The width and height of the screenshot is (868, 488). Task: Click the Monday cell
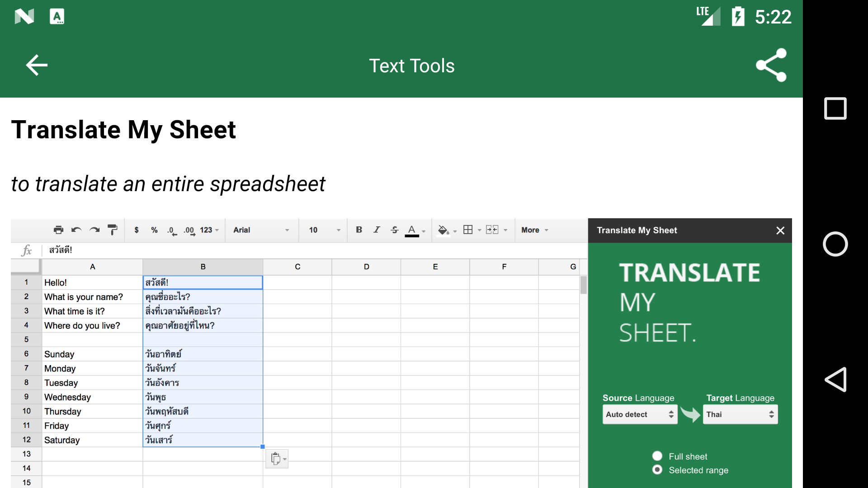point(92,369)
